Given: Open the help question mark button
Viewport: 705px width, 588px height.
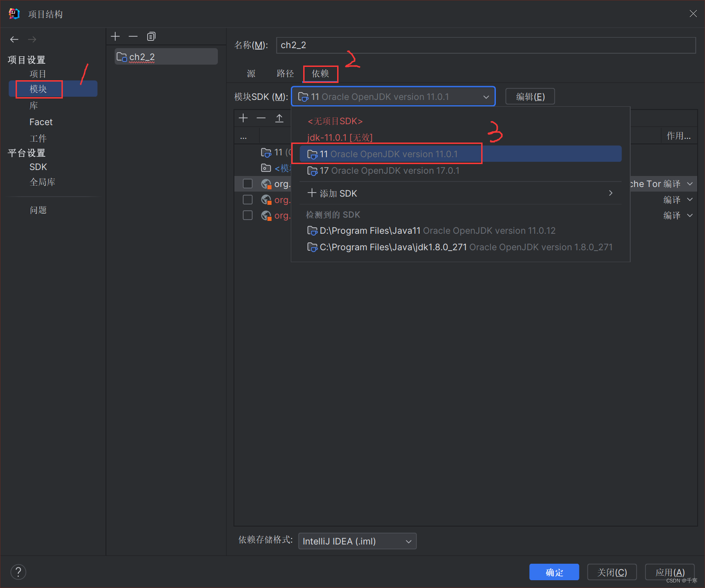Looking at the screenshot, I should pyautogui.click(x=18, y=572).
